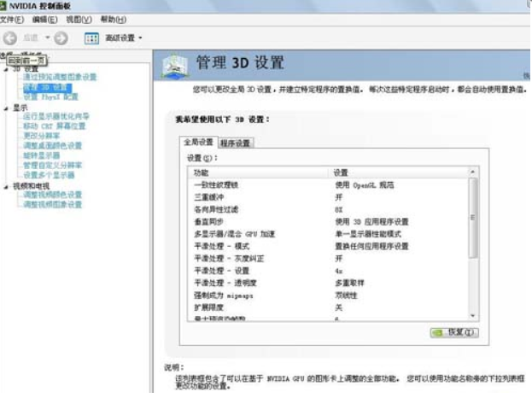Image resolution: width=532 pixels, height=398 pixels.
Task: Collapse the 视频和电视 tree node
Action: point(6,187)
